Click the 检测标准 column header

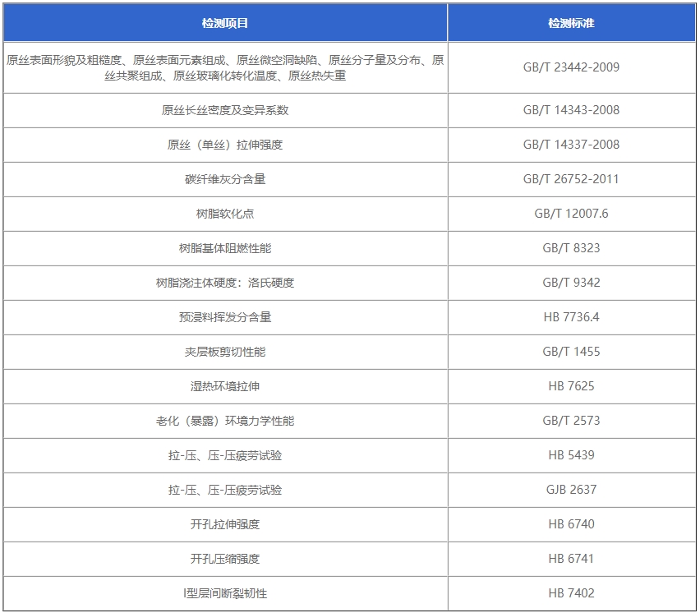coord(572,23)
